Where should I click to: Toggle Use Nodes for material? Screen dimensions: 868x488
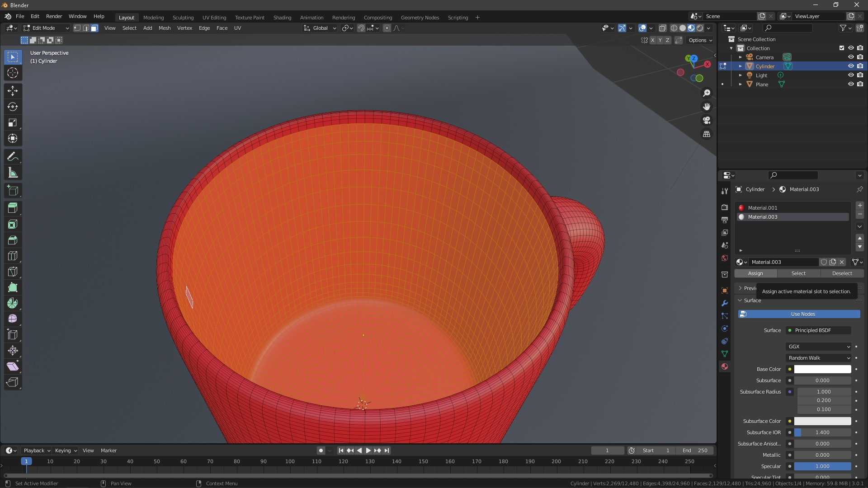[x=799, y=314]
